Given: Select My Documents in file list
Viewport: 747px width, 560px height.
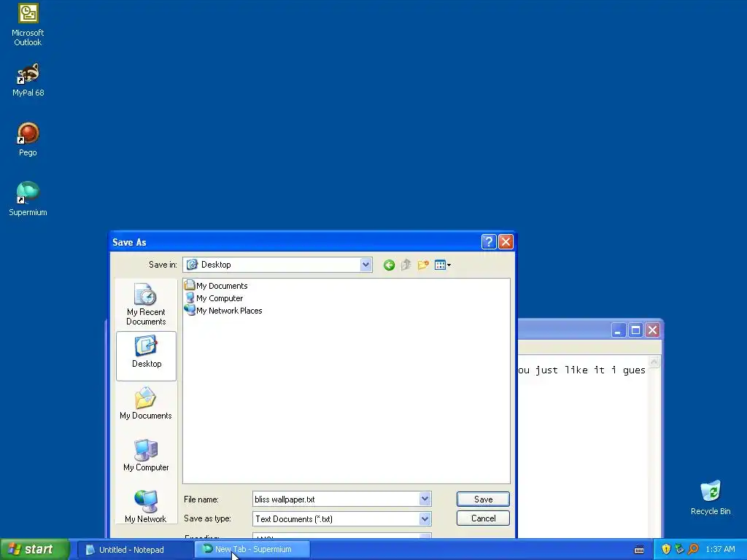Looking at the screenshot, I should point(216,286).
